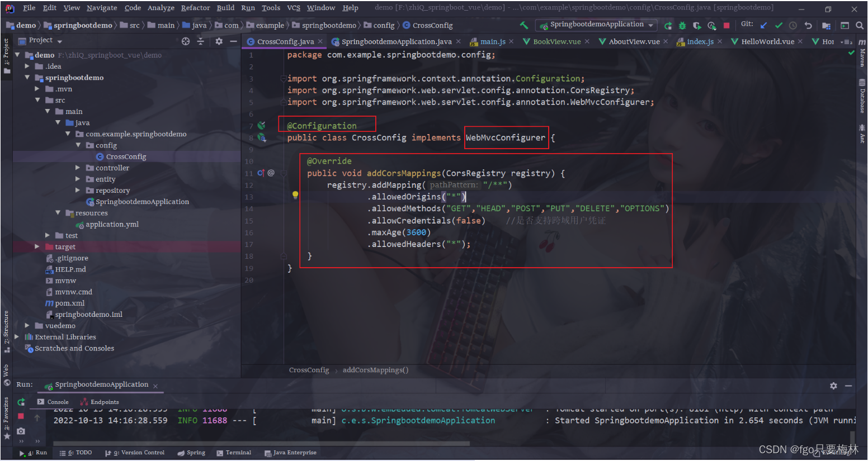The height and width of the screenshot is (461, 868).
Task: Expand the target folder
Action: click(x=37, y=246)
